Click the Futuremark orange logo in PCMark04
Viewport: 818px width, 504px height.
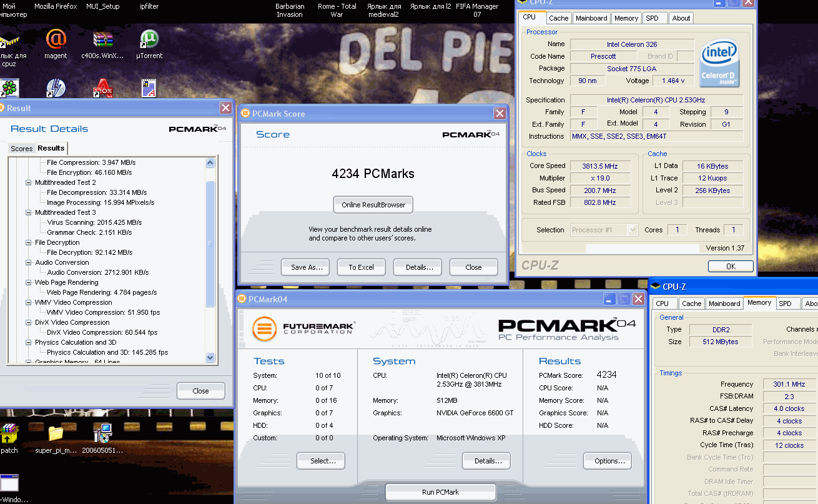point(264,329)
